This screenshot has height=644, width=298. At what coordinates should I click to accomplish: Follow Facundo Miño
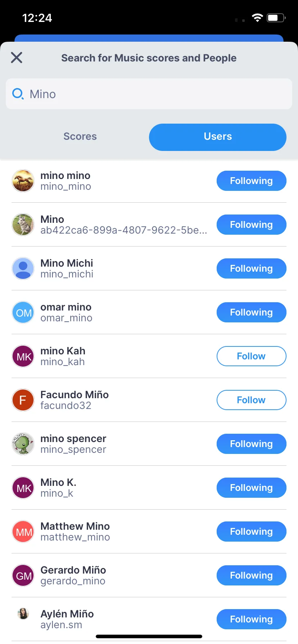(251, 400)
